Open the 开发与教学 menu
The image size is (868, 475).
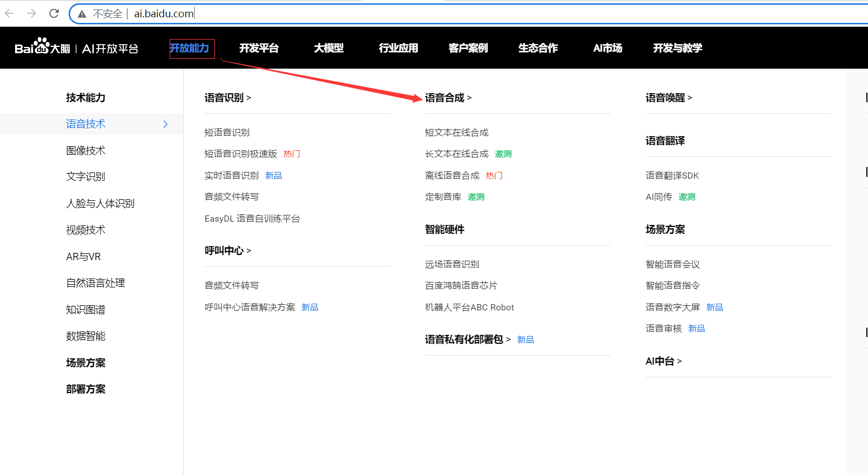(x=678, y=49)
